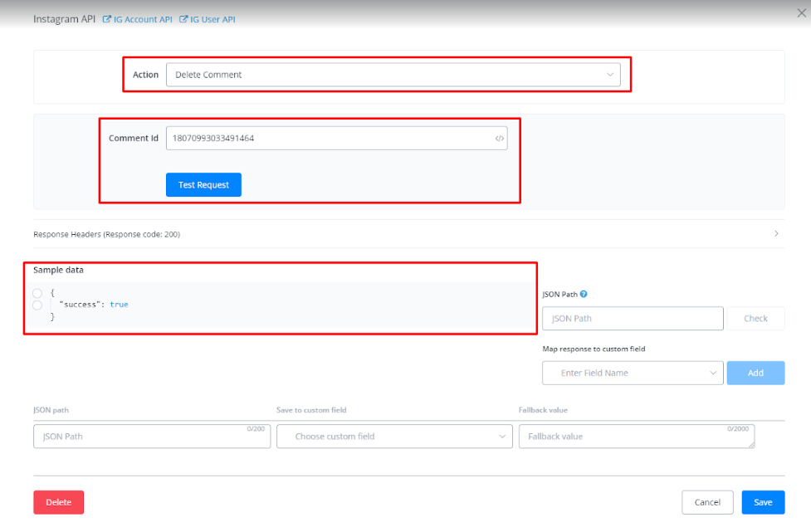Click the external link icon beside IG Account API

[106, 19]
